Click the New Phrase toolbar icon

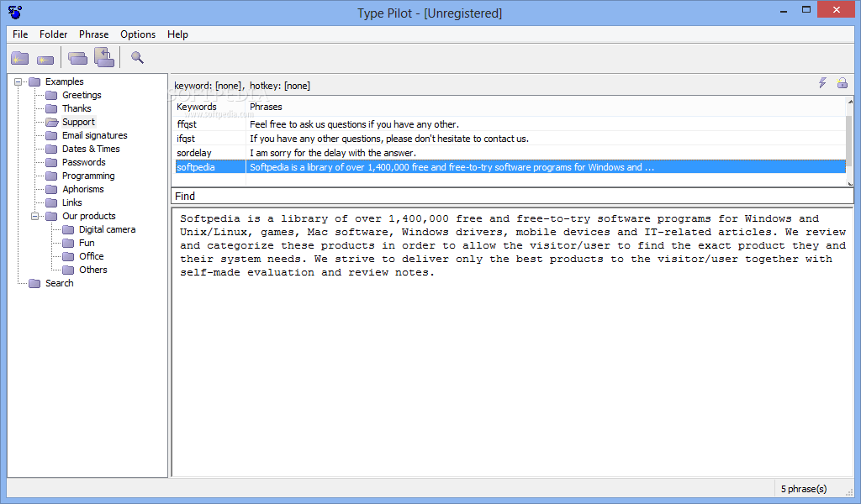coord(45,60)
